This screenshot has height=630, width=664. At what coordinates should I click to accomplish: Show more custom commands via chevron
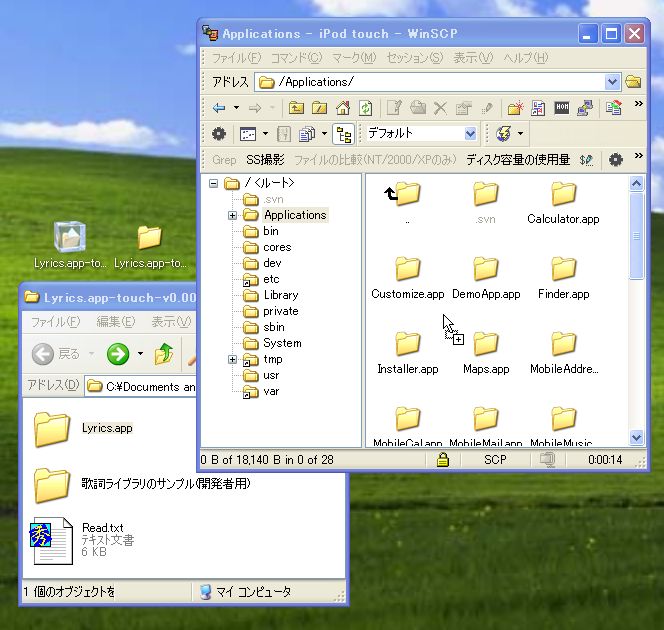(638, 156)
